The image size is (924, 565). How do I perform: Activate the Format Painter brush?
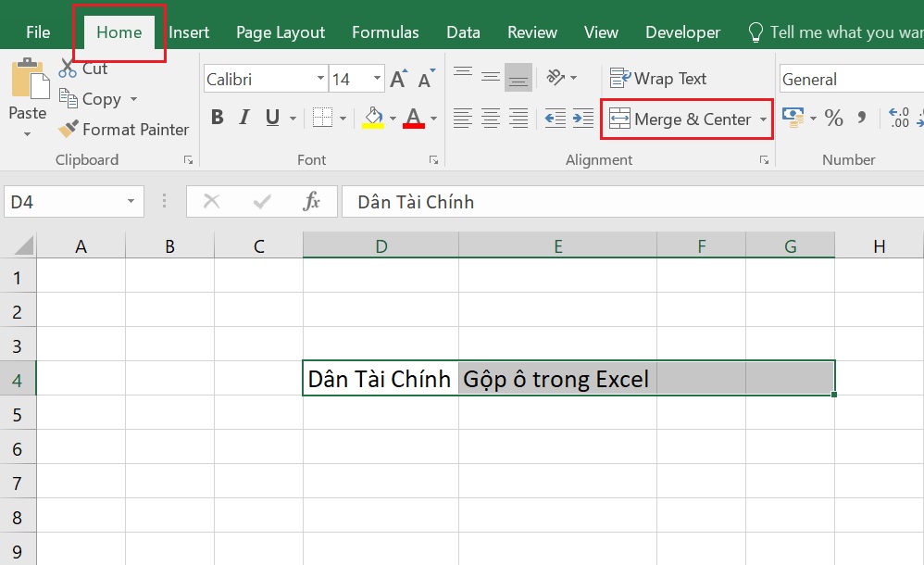[x=124, y=129]
